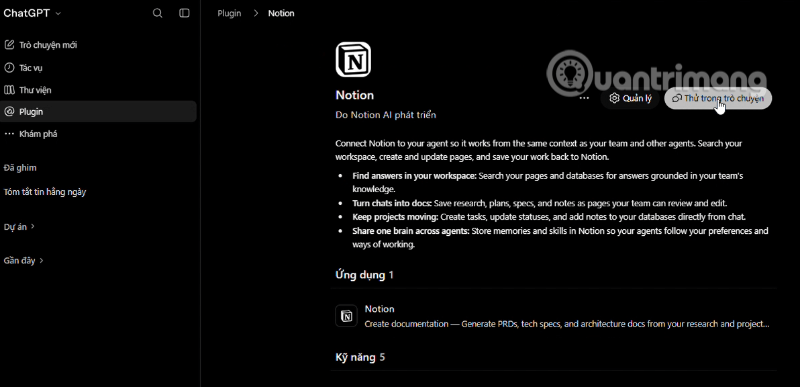800x387 pixels.
Task: Collapse the sidebar with the panel icon
Action: click(184, 13)
